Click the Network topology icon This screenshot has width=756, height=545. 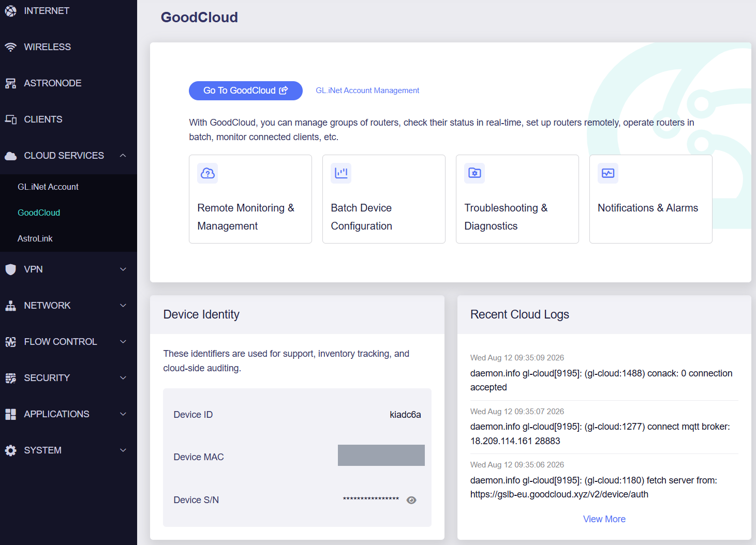point(10,306)
